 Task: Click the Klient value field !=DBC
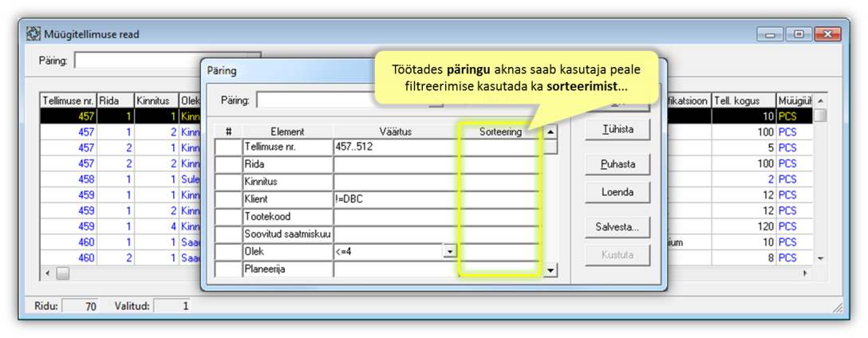(x=397, y=199)
